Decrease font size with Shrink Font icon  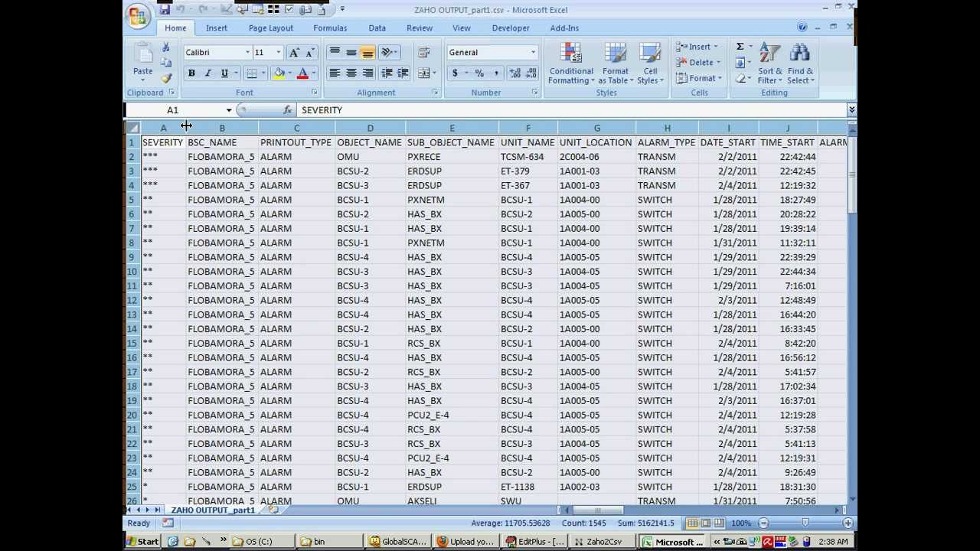click(309, 53)
